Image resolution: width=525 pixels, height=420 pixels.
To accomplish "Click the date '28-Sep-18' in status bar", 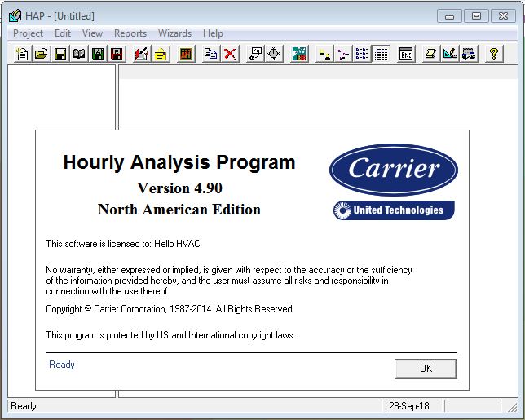I will [x=409, y=406].
